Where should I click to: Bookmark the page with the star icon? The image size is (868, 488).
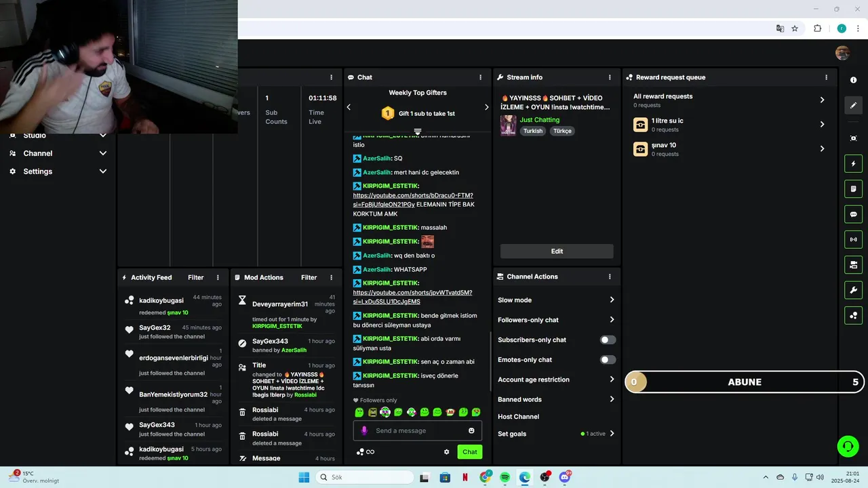tap(795, 28)
